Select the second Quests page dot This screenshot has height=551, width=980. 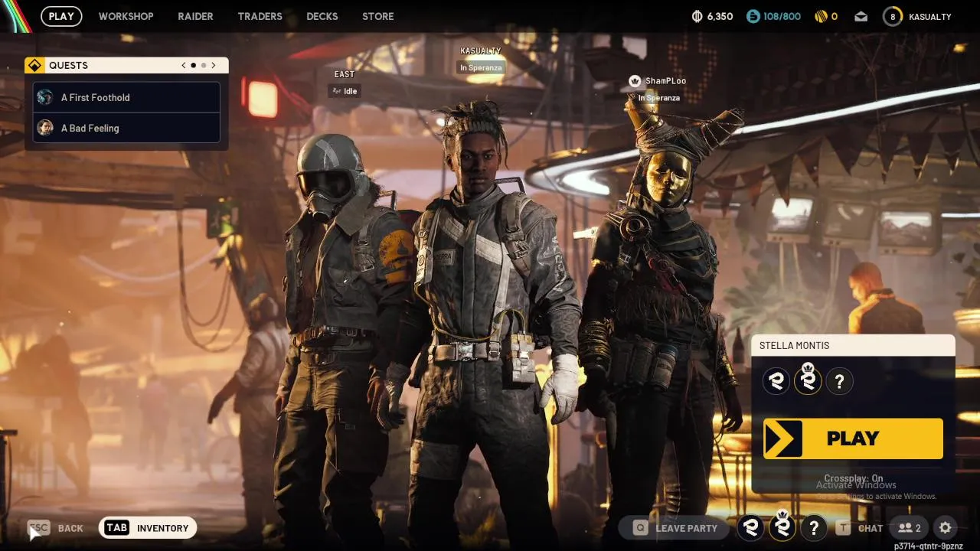click(x=204, y=66)
